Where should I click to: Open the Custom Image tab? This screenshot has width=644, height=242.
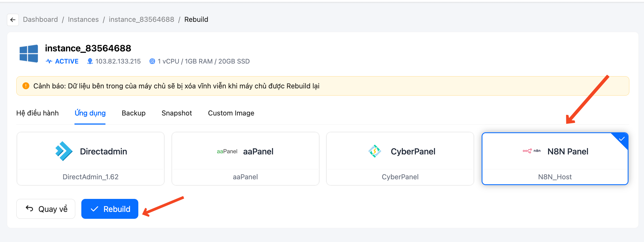click(x=231, y=113)
